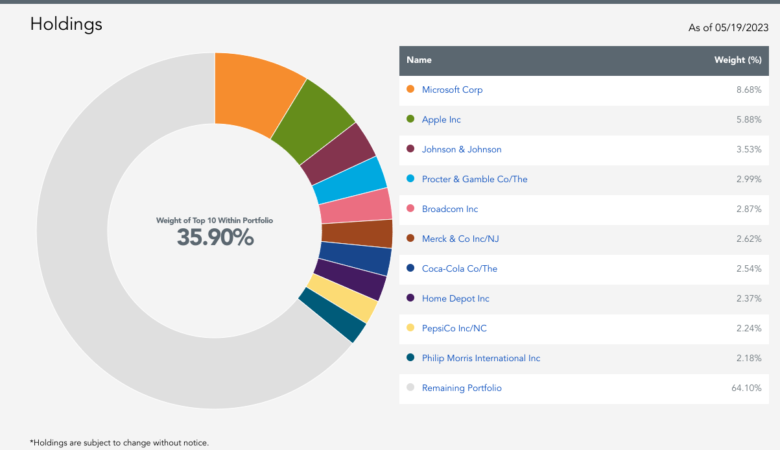Open the Coca-Cola Co/The link
Image resolution: width=780 pixels, height=450 pixels.
pyautogui.click(x=459, y=269)
